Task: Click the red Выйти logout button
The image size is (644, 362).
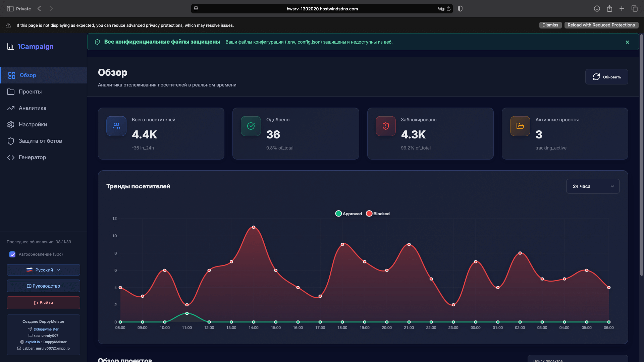Action: (x=43, y=303)
